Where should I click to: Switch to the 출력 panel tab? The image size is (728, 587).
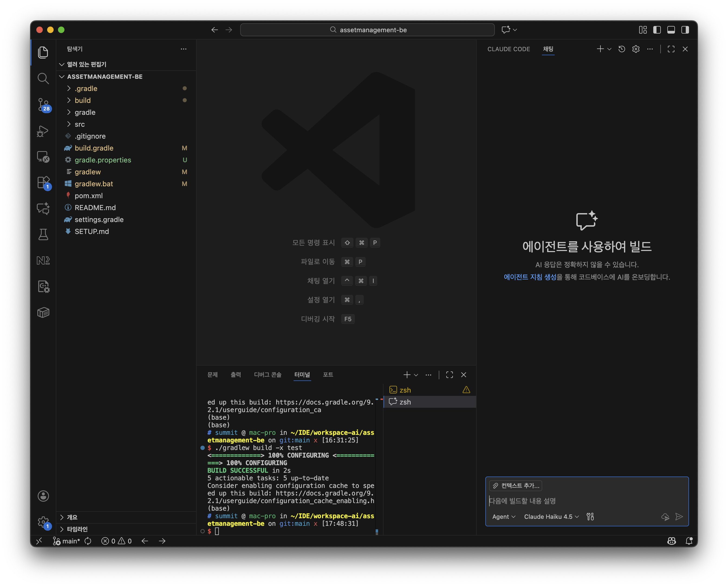point(236,375)
